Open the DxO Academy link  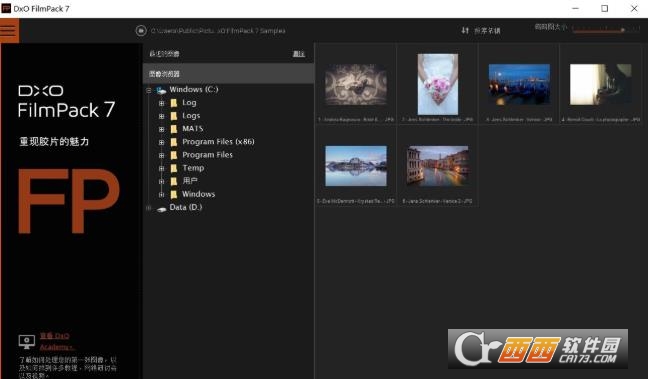click(56, 341)
